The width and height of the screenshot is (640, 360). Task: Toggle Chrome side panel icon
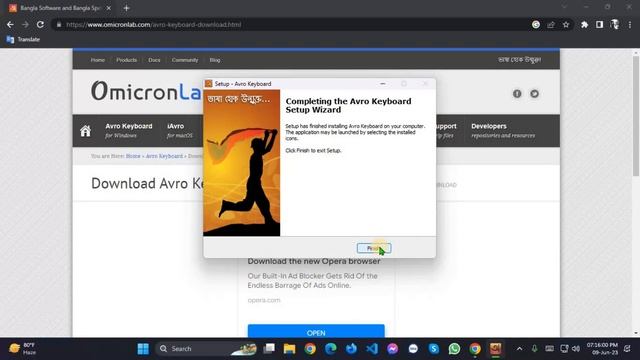click(599, 24)
